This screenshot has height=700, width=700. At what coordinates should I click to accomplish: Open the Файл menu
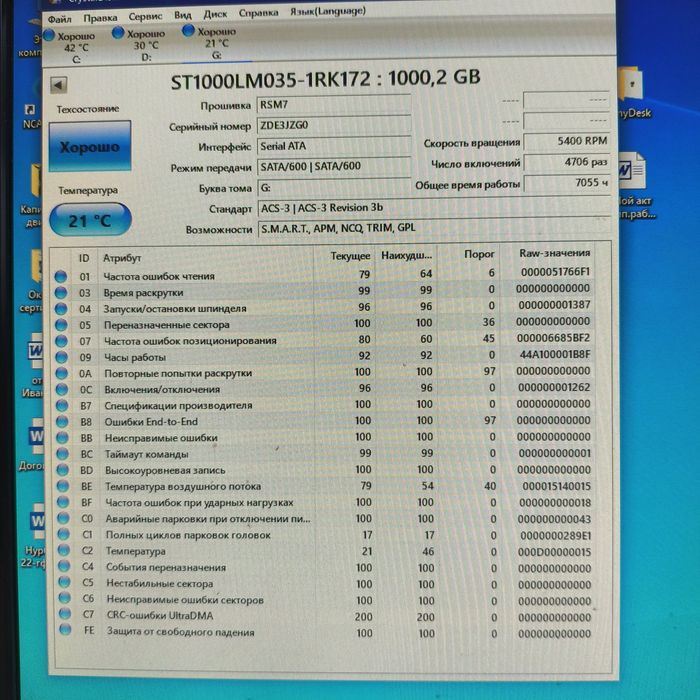click(59, 19)
